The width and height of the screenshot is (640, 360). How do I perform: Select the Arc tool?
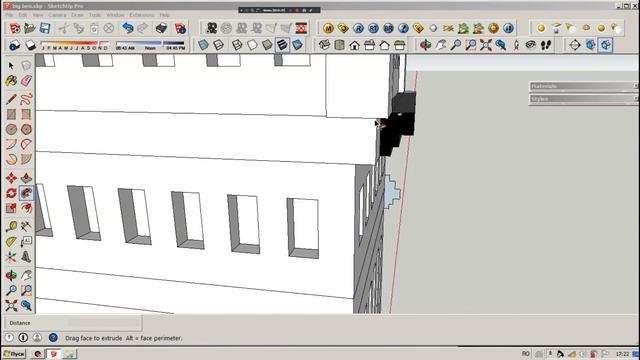click(11, 144)
